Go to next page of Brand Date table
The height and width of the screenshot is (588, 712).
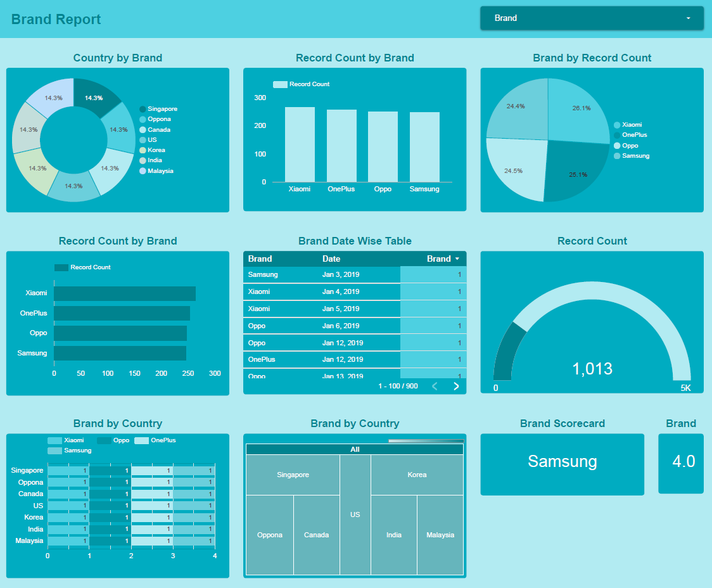point(456,386)
